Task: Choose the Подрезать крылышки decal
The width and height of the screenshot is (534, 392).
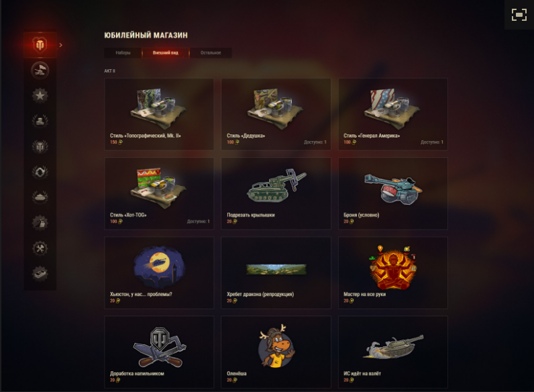Action: click(276, 193)
